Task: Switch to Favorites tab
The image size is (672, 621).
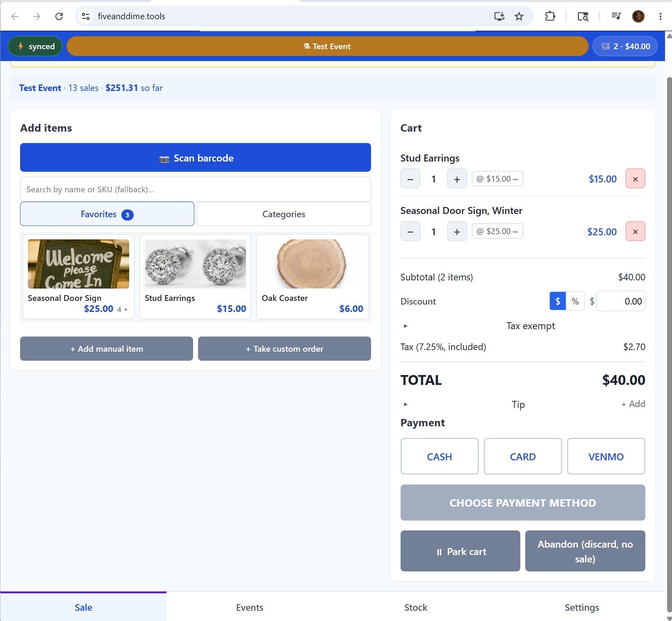Action: pos(107,214)
